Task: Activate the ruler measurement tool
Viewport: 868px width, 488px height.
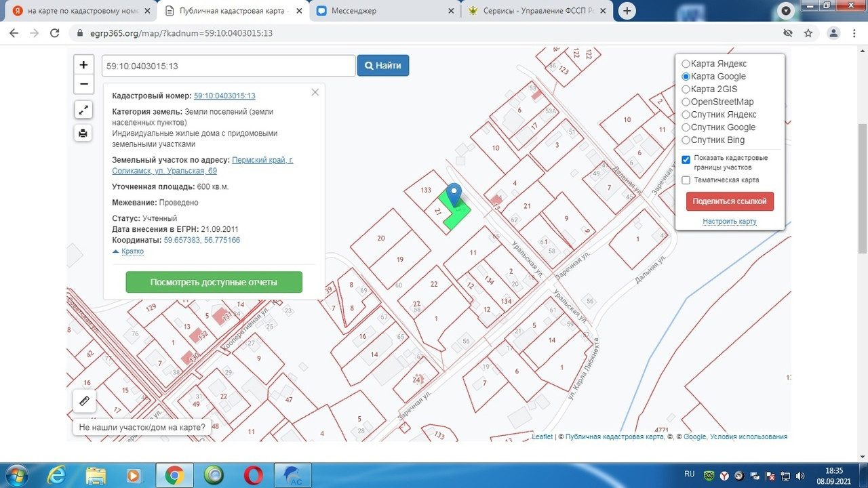Action: tap(84, 401)
